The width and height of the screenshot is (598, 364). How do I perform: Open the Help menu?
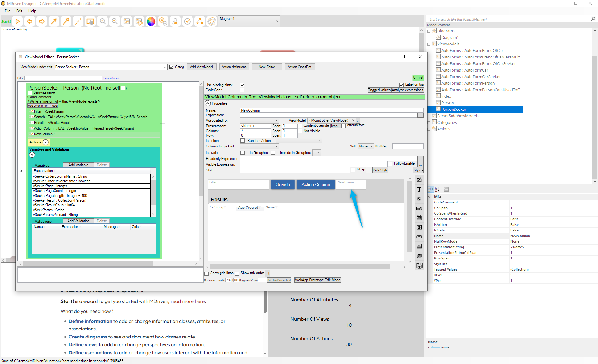point(32,11)
